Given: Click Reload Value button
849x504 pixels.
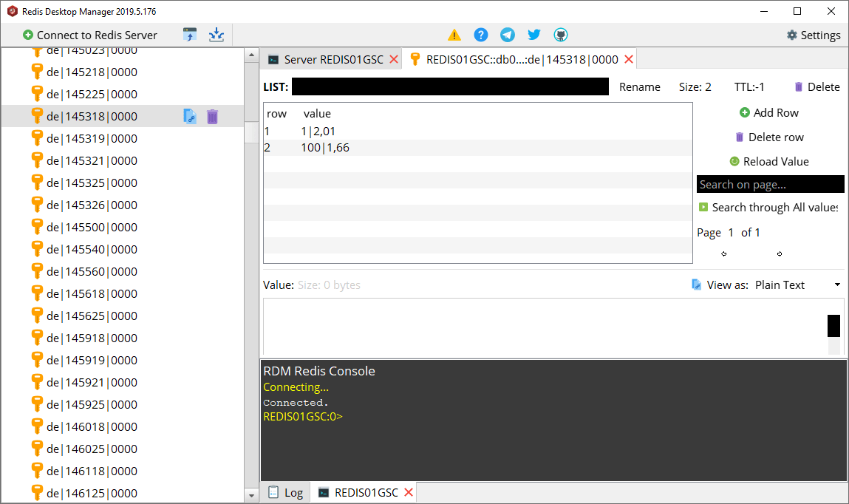Looking at the screenshot, I should [x=769, y=161].
